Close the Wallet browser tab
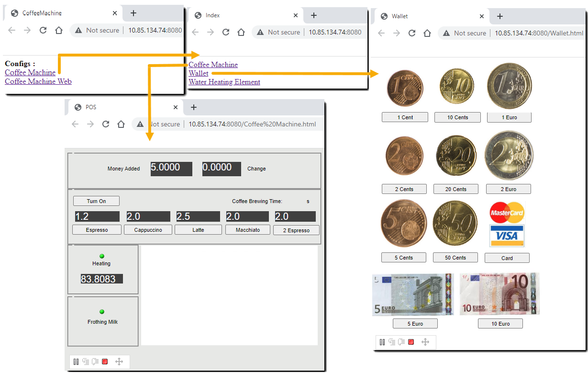 482,16
